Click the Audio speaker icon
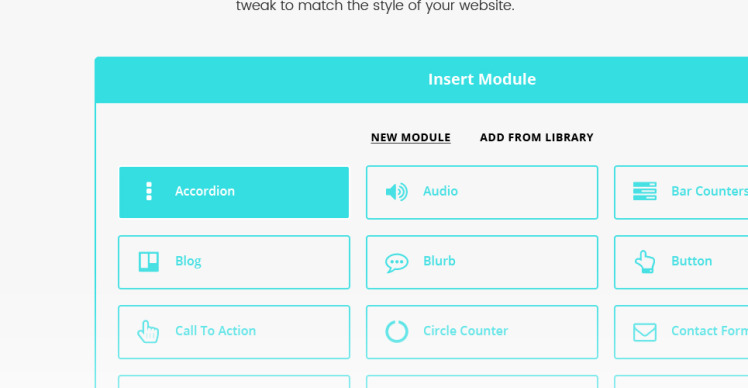 [396, 192]
